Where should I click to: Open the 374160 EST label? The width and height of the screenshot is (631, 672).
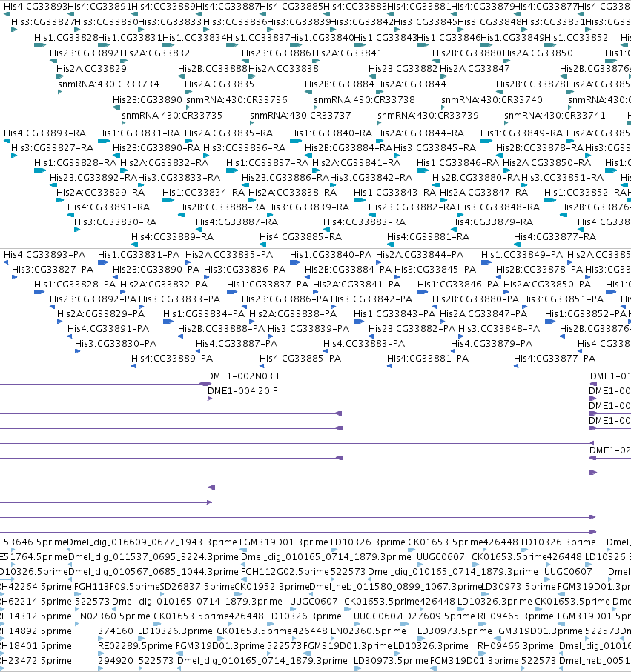click(116, 631)
